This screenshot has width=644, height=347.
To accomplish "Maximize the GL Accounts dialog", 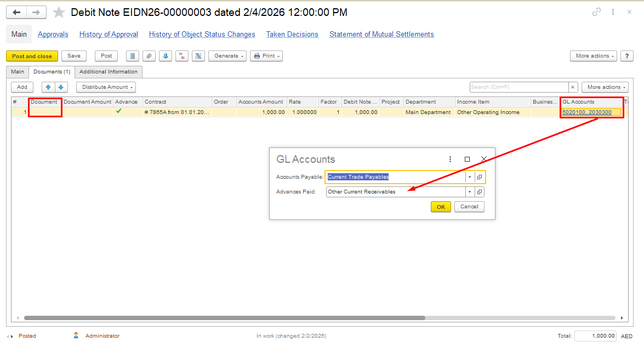I will [467, 159].
